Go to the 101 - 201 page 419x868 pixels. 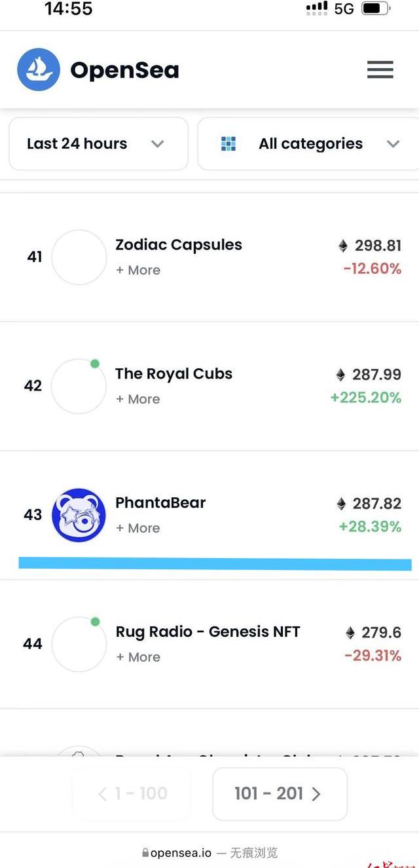tap(280, 794)
